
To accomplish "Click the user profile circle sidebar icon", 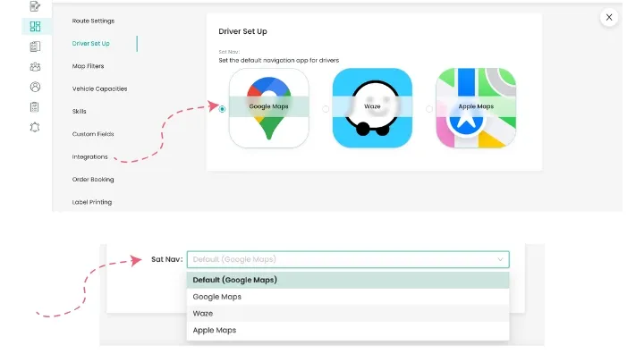I will click(35, 87).
